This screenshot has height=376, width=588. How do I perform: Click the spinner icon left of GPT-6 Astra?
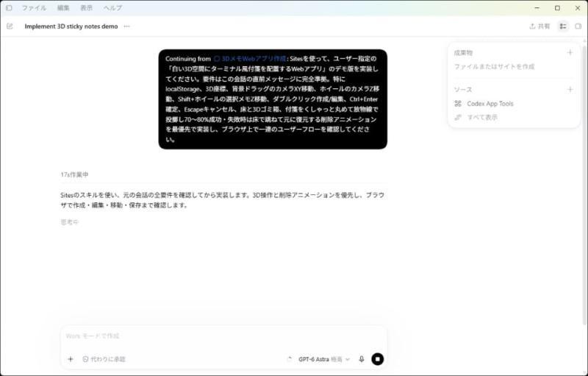coord(289,359)
